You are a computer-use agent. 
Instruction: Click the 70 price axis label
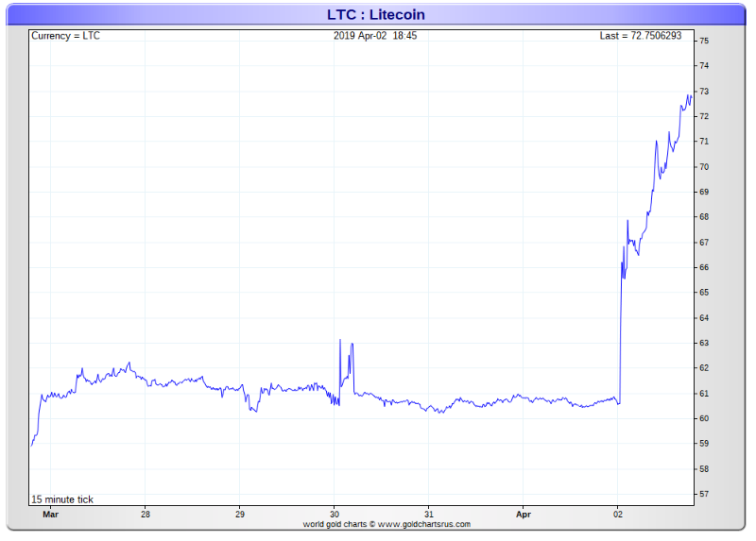tap(704, 167)
